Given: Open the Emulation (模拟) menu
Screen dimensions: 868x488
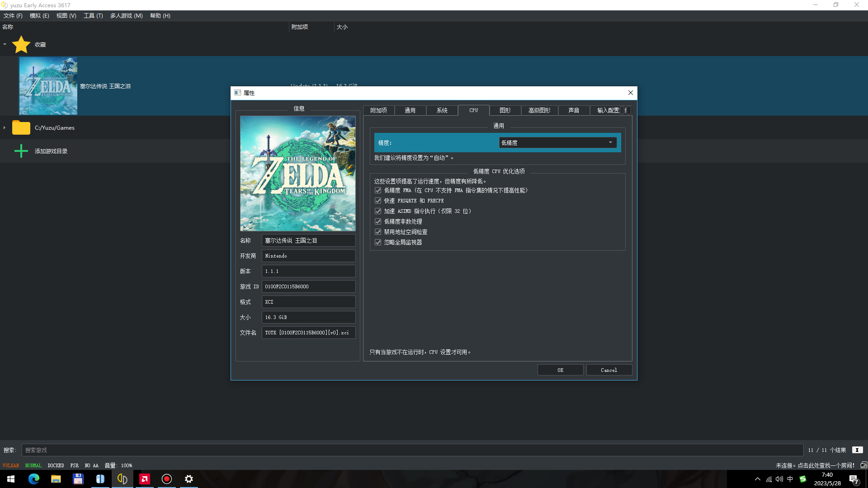Looking at the screenshot, I should [x=39, y=16].
